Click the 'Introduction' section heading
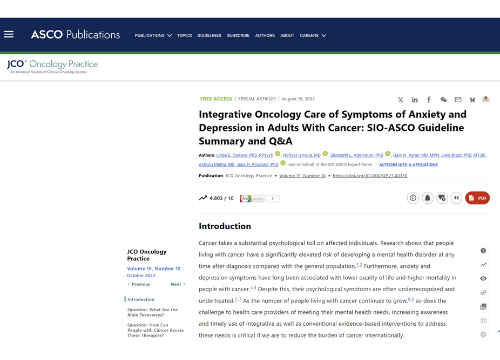Screen dimensions: 500x360 [225, 226]
